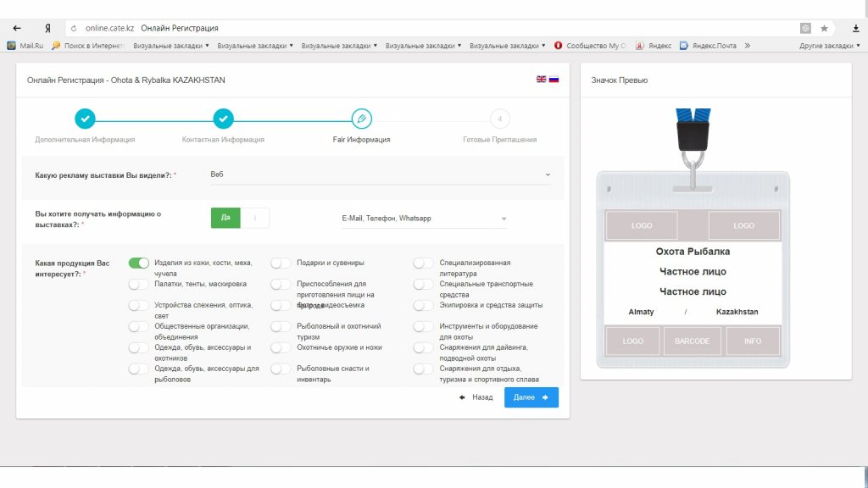Click the completed Дополнительная Информация step circle

(x=85, y=119)
